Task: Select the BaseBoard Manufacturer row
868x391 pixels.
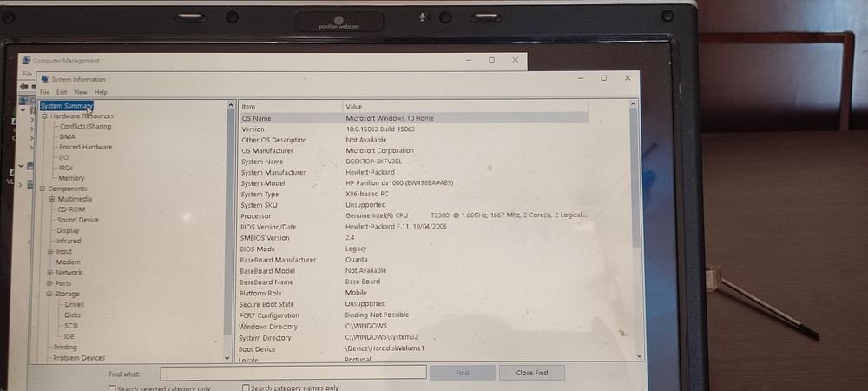Action: click(x=413, y=260)
